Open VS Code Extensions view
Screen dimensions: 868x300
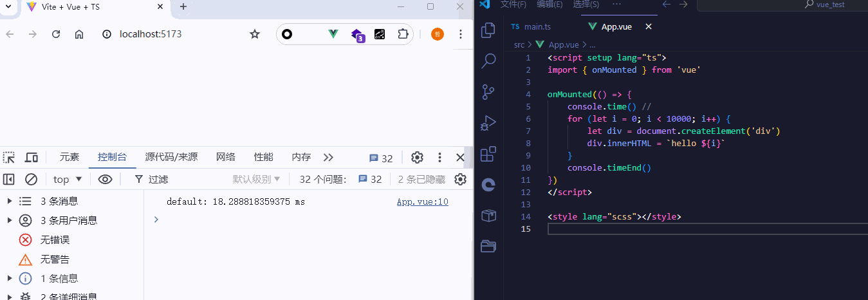[488, 154]
